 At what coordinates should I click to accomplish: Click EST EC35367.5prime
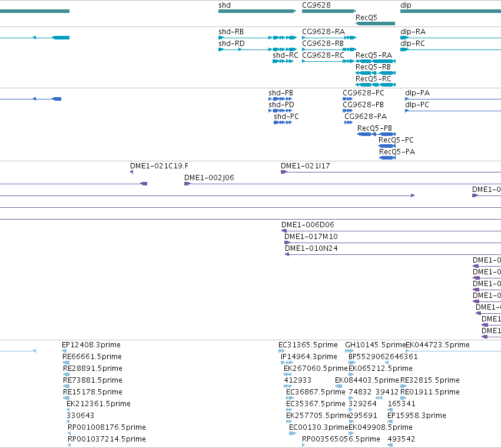[289, 410]
